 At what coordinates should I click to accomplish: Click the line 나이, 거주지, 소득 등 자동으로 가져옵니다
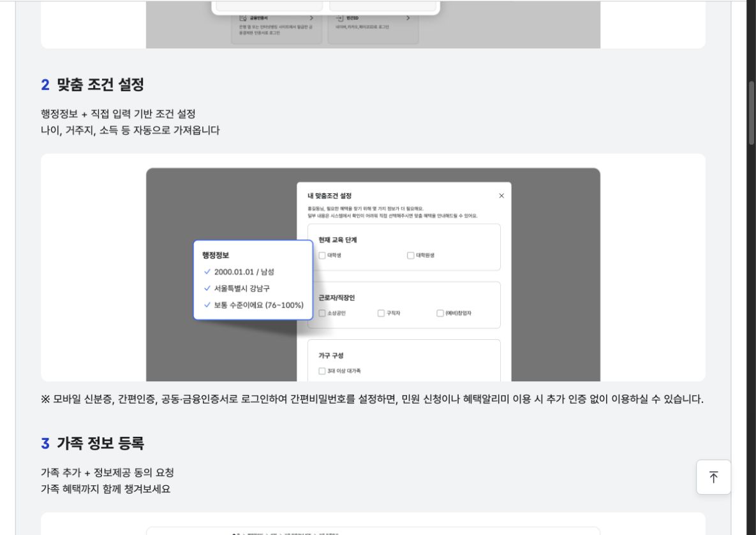(x=130, y=131)
